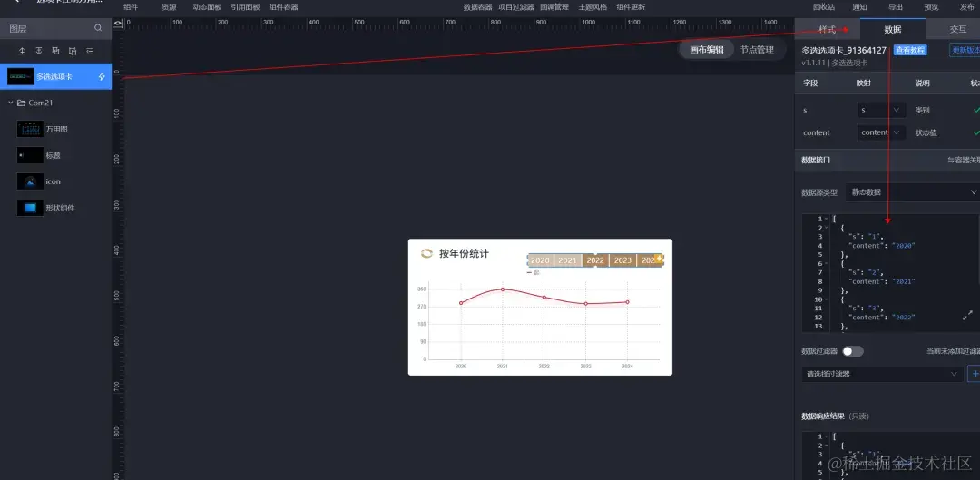Image resolution: width=980 pixels, height=480 pixels.
Task: Select the 多选选项卡 layer
Action: tap(55, 76)
